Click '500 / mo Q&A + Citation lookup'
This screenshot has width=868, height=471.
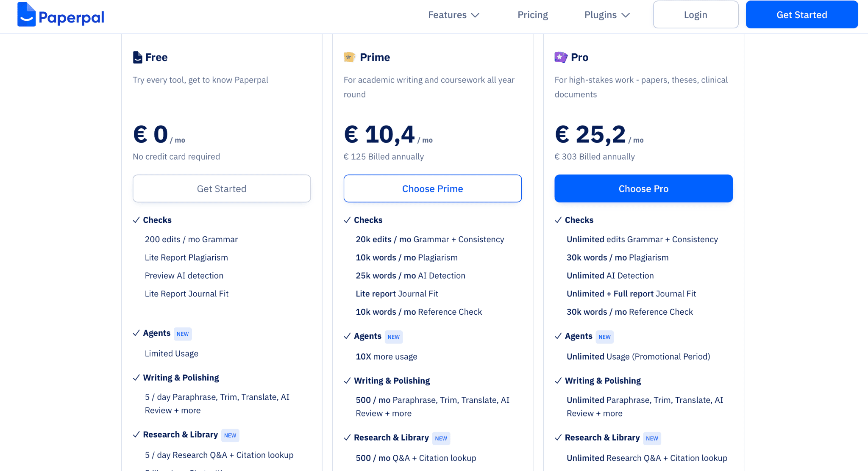[416, 458]
